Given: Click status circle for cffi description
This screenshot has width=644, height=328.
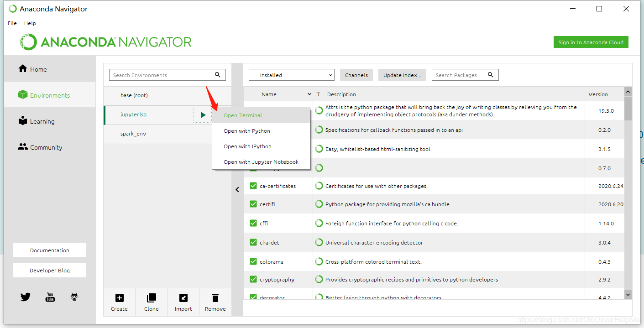Looking at the screenshot, I should pos(319,223).
